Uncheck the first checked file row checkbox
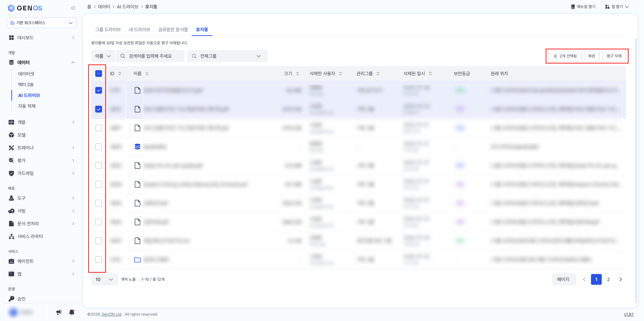The width and height of the screenshot is (644, 321). 99,90
